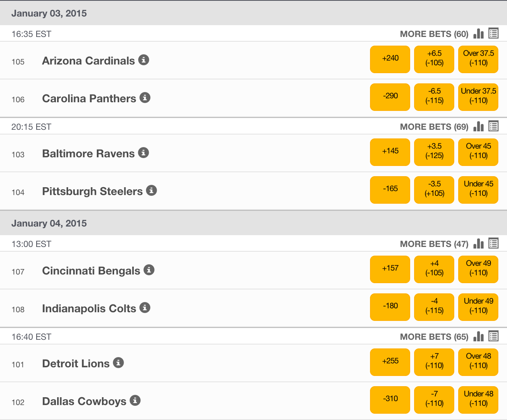Expand MORE BETS (69) for Ravens game
The width and height of the screenshot is (507, 420).
[x=434, y=127]
